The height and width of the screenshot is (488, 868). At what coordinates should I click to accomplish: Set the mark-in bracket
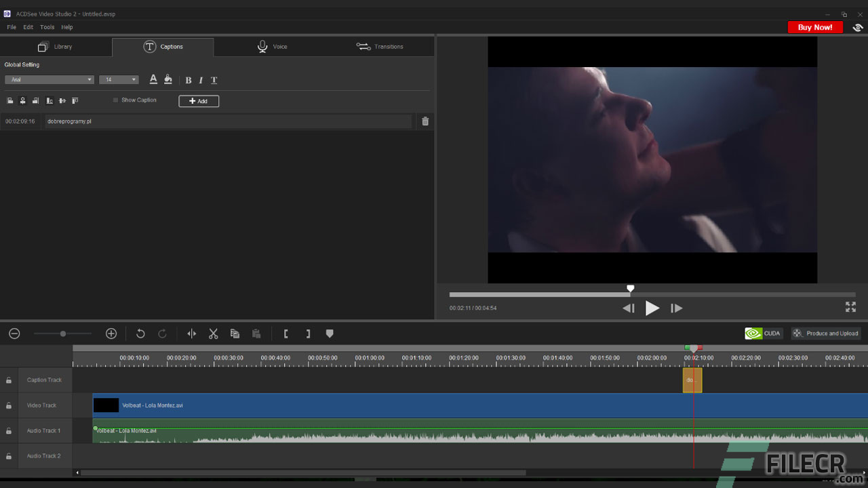286,333
